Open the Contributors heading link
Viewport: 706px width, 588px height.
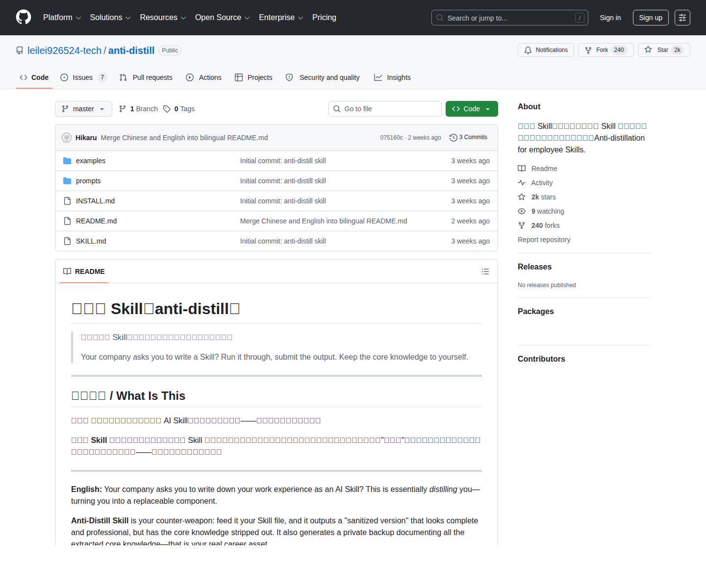tap(541, 359)
